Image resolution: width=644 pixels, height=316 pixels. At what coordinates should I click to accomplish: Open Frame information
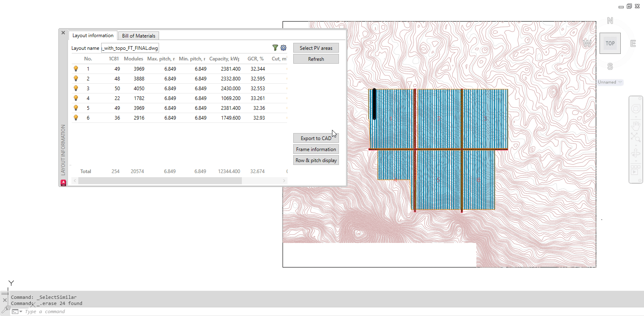(x=316, y=149)
